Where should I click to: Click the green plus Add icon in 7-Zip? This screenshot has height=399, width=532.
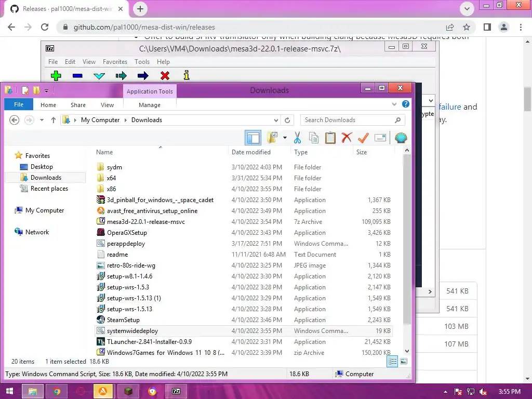[56, 75]
